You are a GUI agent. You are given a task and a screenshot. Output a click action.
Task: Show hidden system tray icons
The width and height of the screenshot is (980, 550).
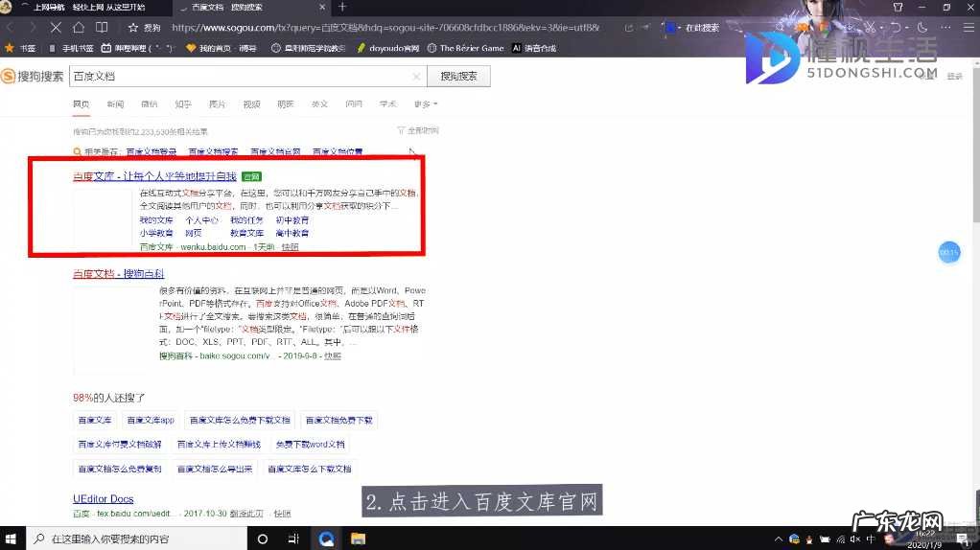778,539
